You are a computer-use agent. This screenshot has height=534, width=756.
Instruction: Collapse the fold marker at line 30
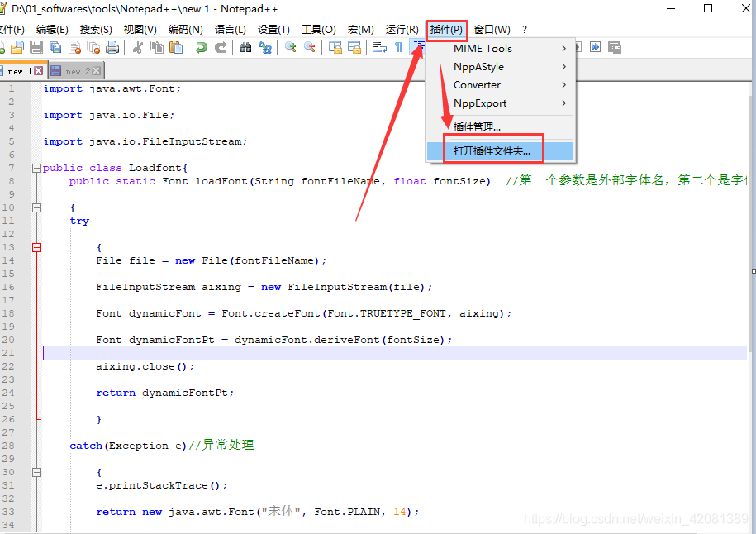36,472
